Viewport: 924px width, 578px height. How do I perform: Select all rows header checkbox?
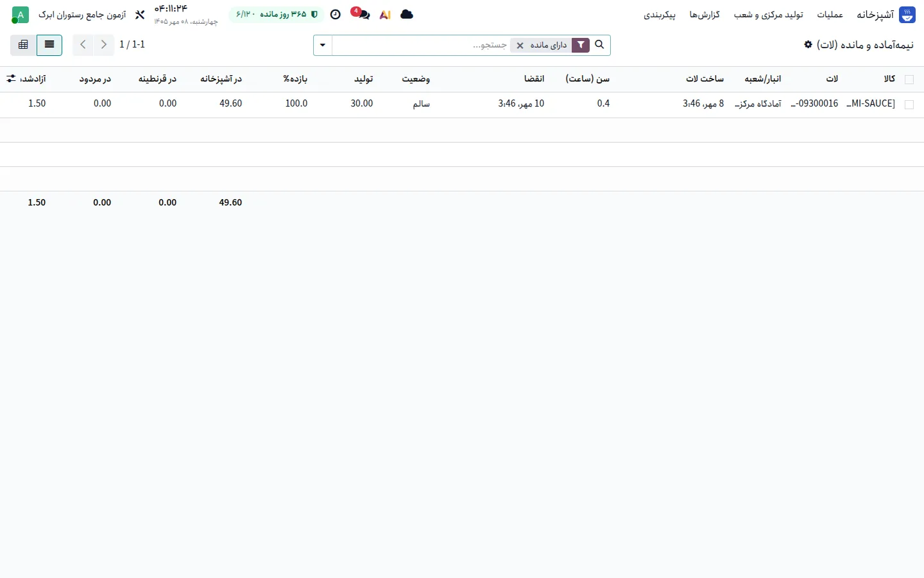point(909,80)
